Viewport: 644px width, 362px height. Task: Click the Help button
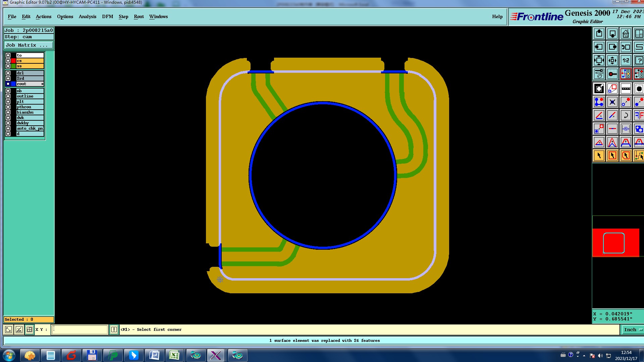coord(497,16)
